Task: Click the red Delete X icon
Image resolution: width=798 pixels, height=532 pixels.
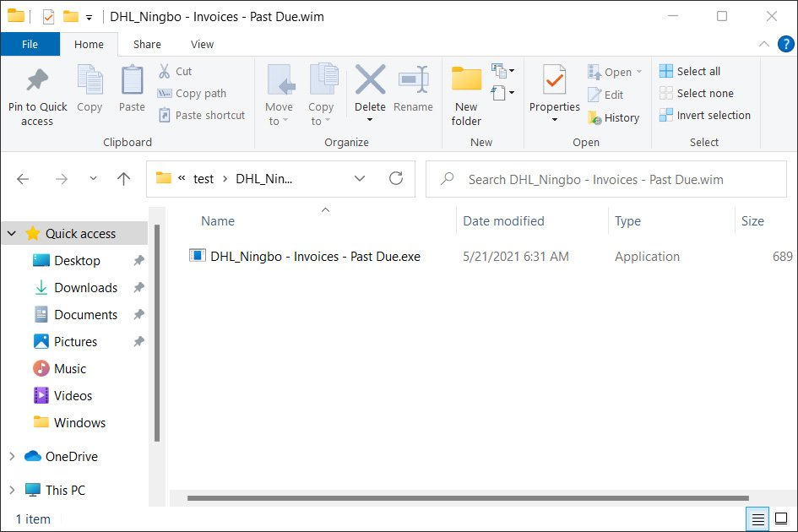Action: [x=370, y=79]
